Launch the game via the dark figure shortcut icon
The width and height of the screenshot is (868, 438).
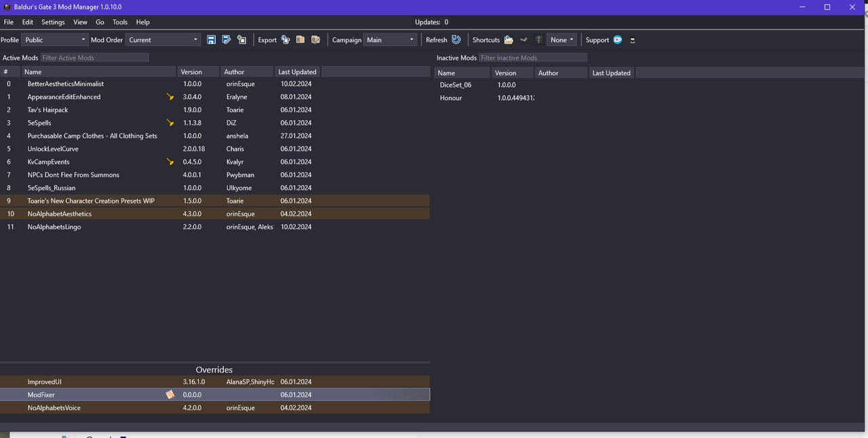(538, 40)
